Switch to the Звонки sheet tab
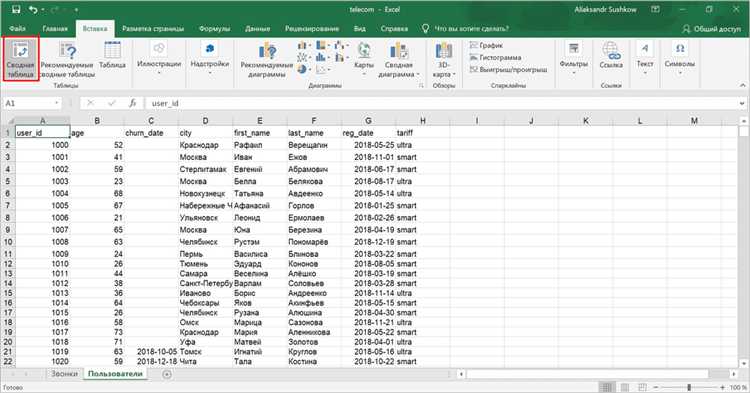Screen dimensions: 750x393 coord(65,374)
